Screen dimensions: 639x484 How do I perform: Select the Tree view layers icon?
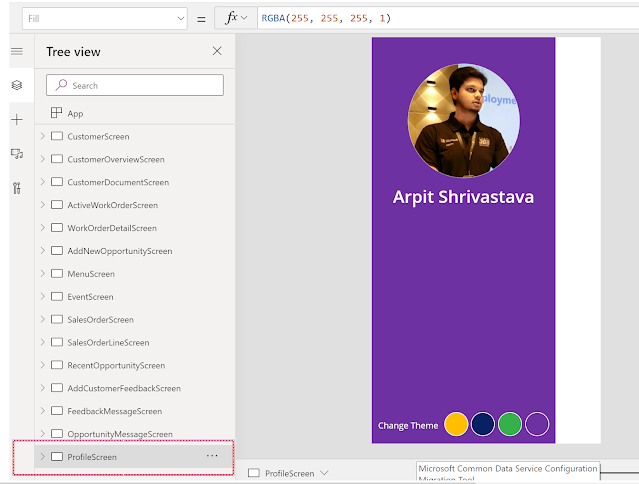[x=17, y=85]
